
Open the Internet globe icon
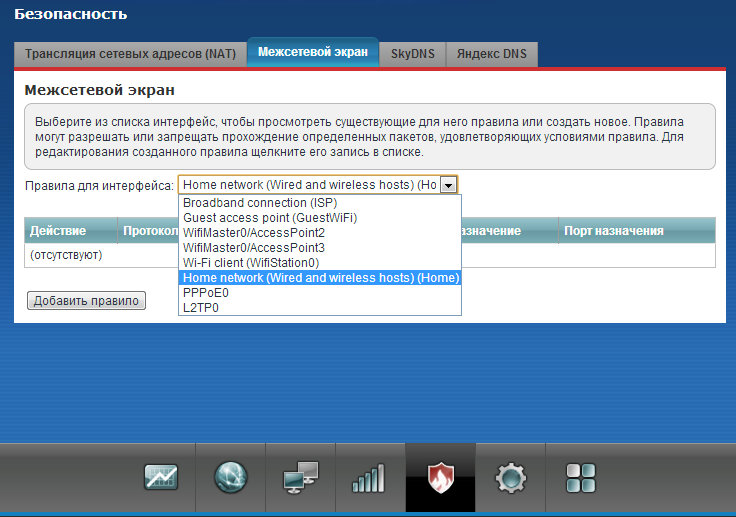coord(231,478)
